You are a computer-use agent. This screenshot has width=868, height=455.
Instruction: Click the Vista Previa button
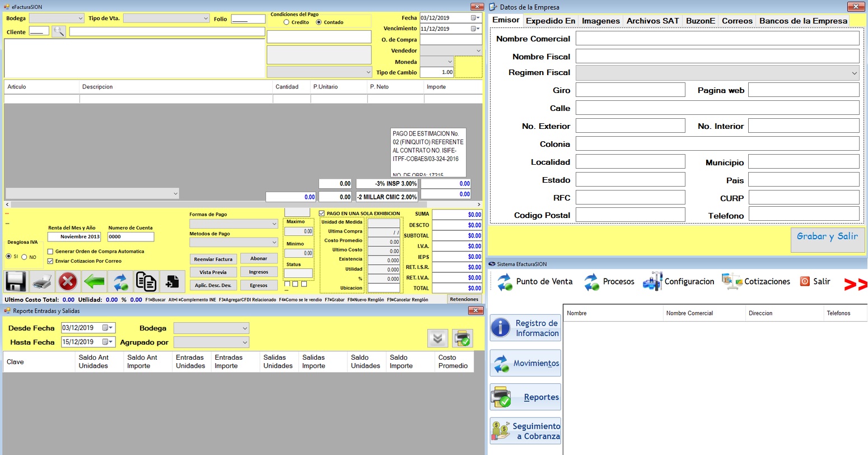213,272
